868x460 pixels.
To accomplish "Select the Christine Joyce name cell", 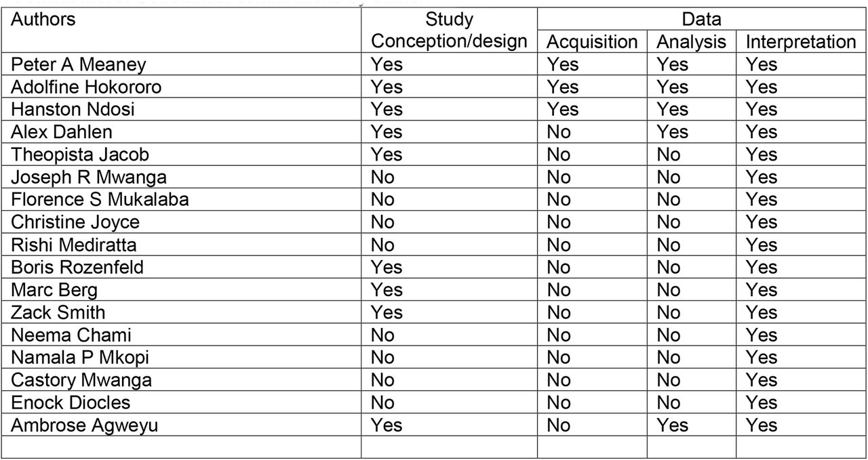I will click(181, 222).
